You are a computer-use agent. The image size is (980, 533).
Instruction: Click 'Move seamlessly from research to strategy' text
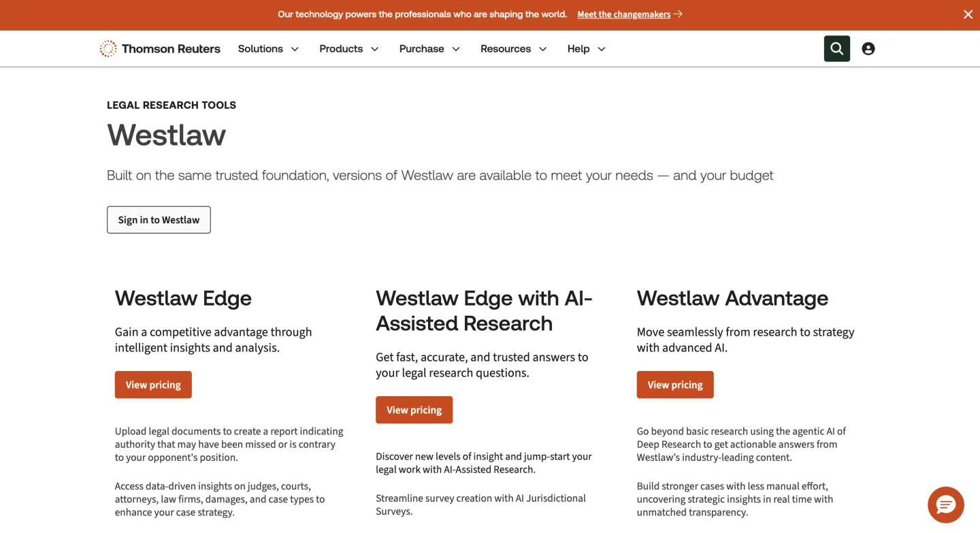tap(746, 340)
